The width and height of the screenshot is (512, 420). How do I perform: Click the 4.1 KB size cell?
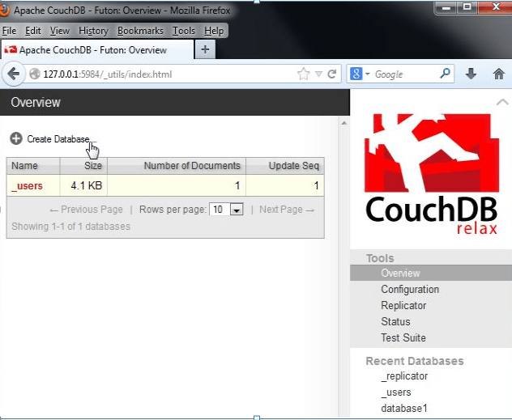tap(83, 185)
